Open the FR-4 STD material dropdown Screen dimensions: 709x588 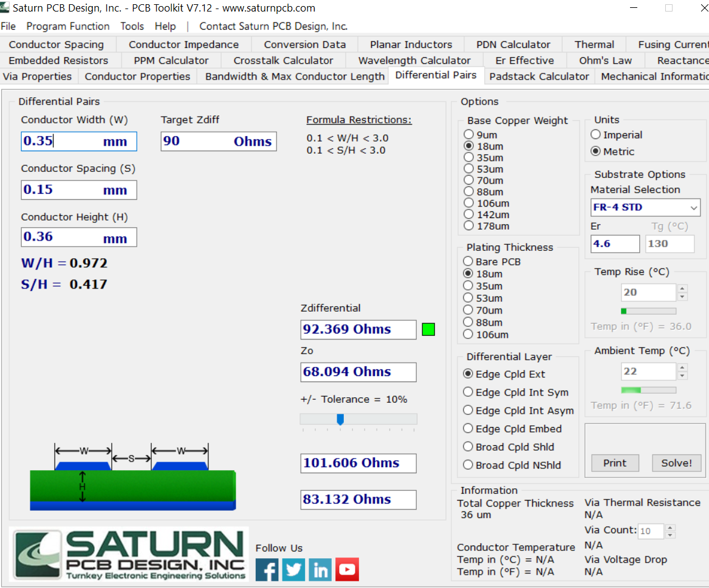[645, 208]
